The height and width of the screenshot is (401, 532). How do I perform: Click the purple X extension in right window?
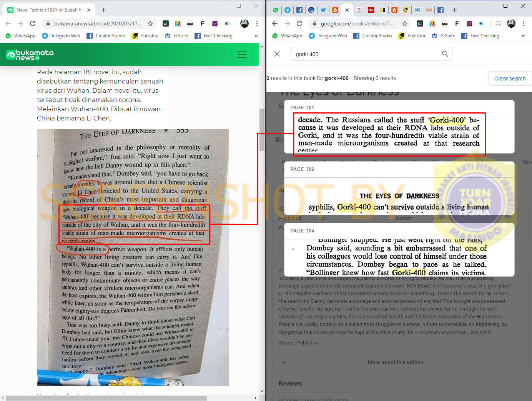tap(469, 23)
